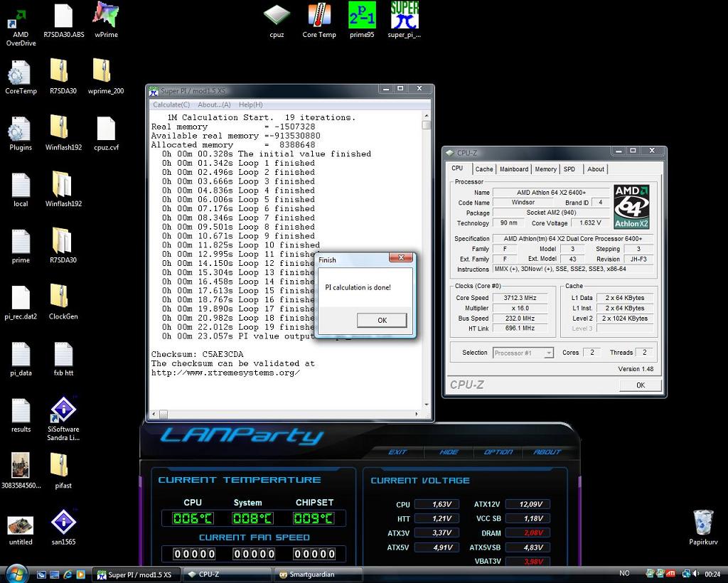
Task: Click Super PI vertical scrollbar up arrow
Action: (x=427, y=116)
